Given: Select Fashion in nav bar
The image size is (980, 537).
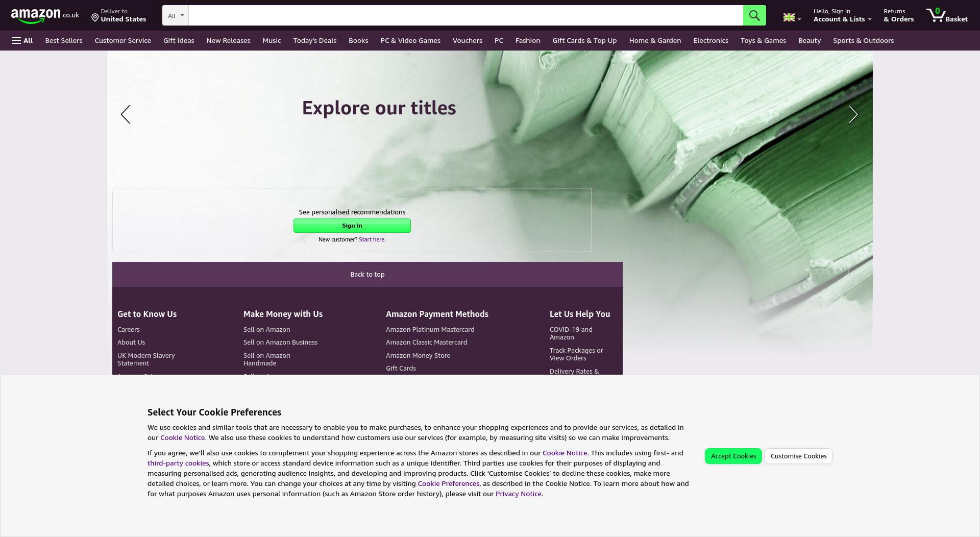Looking at the screenshot, I should tap(528, 40).
